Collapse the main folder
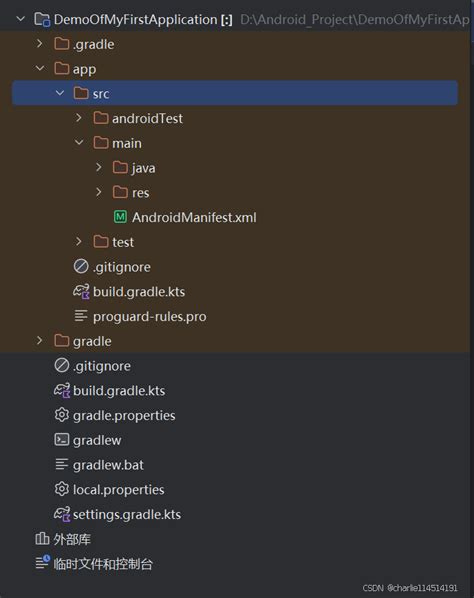Screen dimensions: 474x598 pos(79,143)
